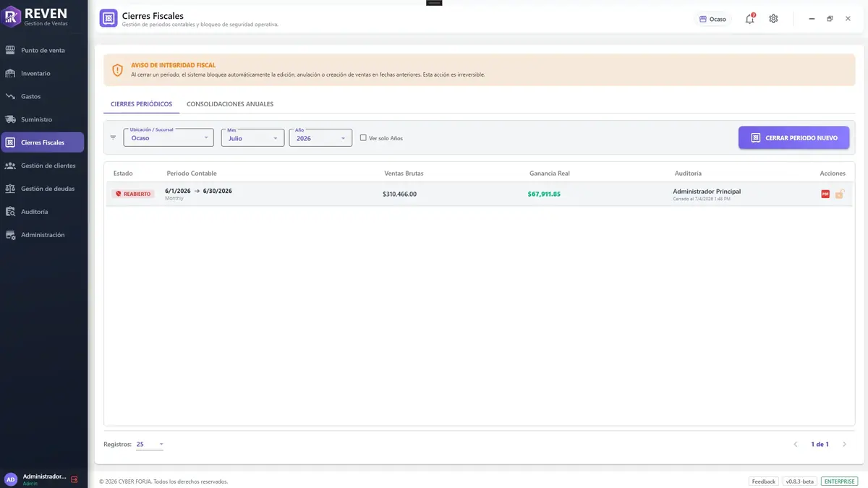Go to Punto de venta
This screenshot has height=488, width=868.
coord(43,51)
